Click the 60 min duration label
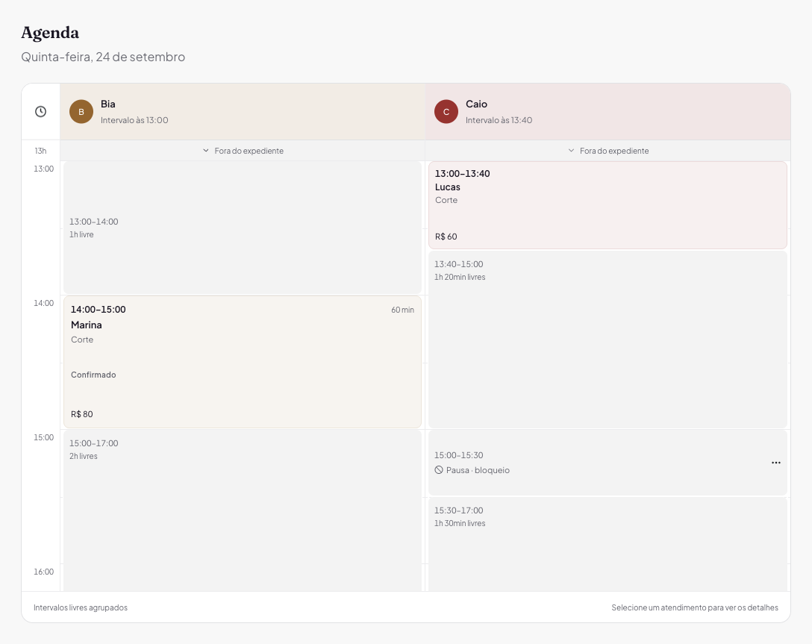 [402, 310]
